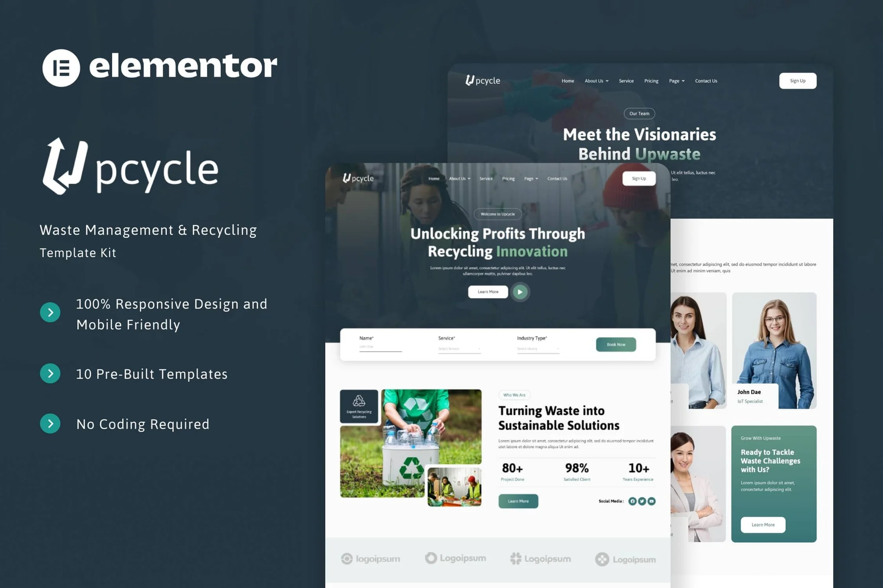Screen dimensions: 883x588
Task: Click the recycling symbol icon in services
Action: (360, 402)
